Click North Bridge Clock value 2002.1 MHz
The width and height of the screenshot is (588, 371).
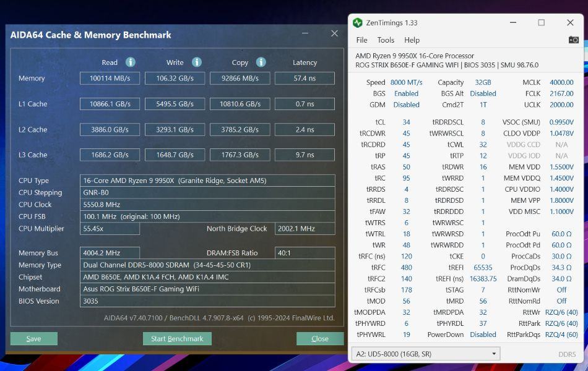pyautogui.click(x=305, y=229)
